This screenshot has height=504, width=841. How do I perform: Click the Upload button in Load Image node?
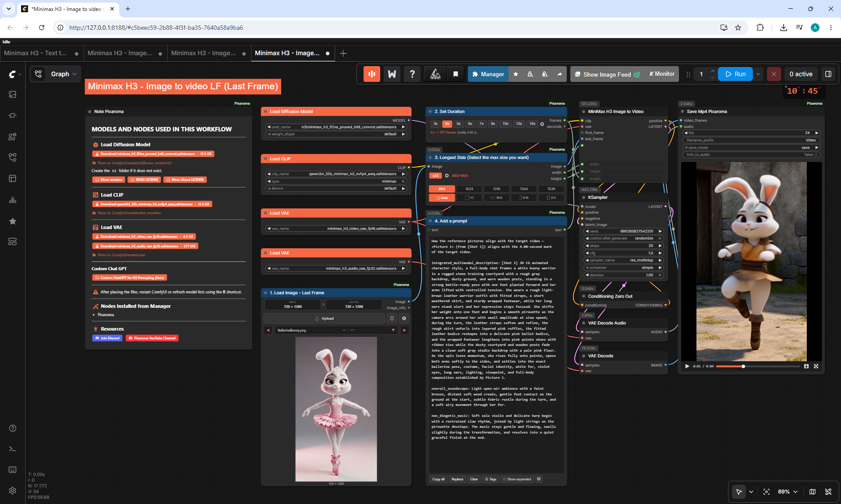coord(324,318)
